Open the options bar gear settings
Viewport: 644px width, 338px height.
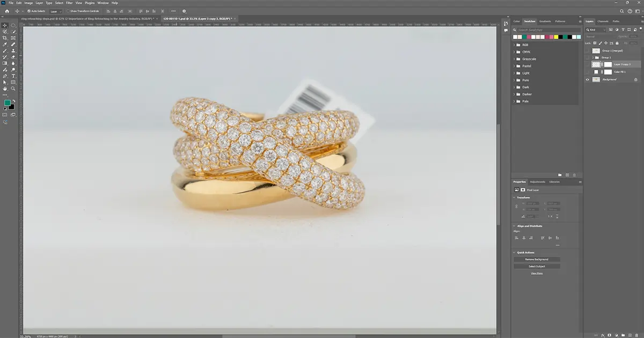(184, 11)
